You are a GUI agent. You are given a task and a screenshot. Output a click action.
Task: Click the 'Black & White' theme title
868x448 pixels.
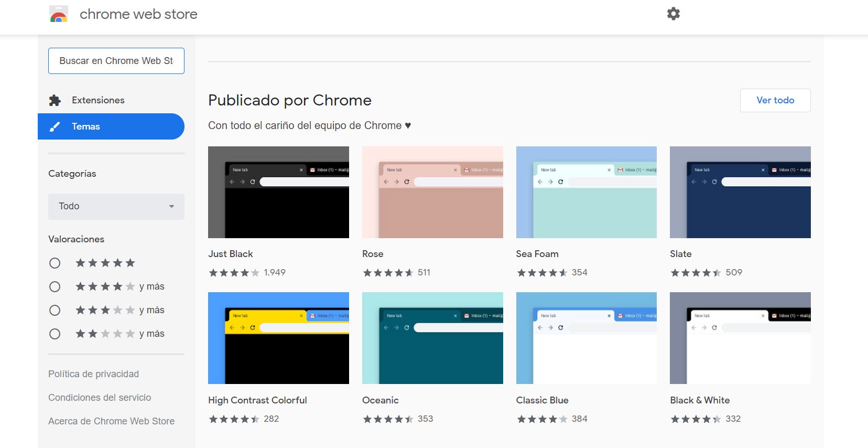(700, 400)
